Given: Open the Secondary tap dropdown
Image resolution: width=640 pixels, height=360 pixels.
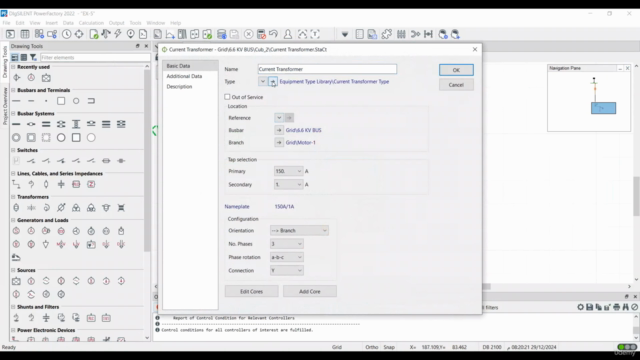Looking at the screenshot, I should tap(299, 184).
